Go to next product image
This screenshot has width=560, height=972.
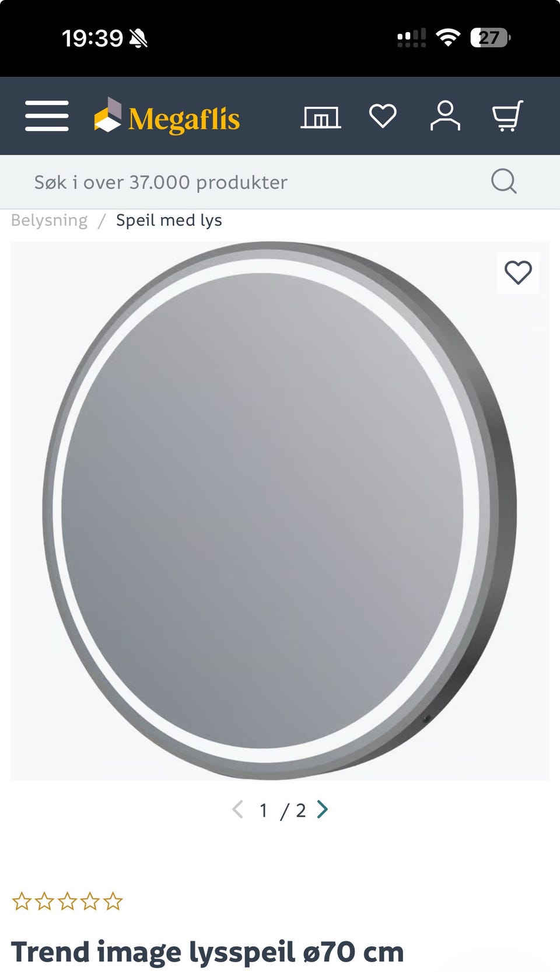point(323,809)
